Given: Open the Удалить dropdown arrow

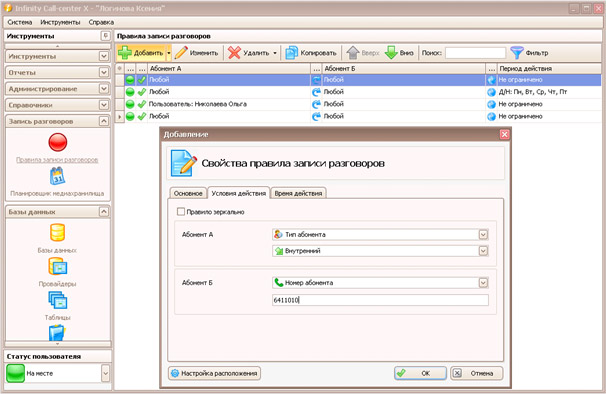Looking at the screenshot, I should pos(275,53).
